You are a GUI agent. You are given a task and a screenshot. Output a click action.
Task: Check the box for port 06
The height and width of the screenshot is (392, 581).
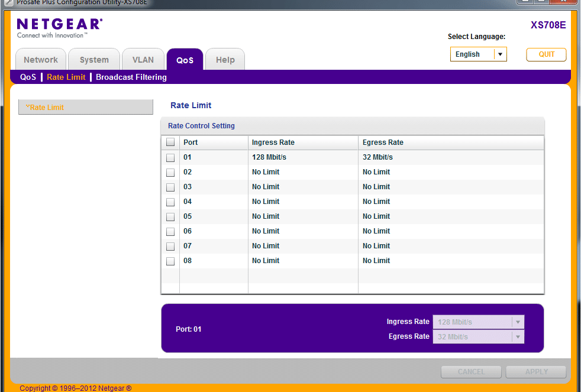point(170,232)
